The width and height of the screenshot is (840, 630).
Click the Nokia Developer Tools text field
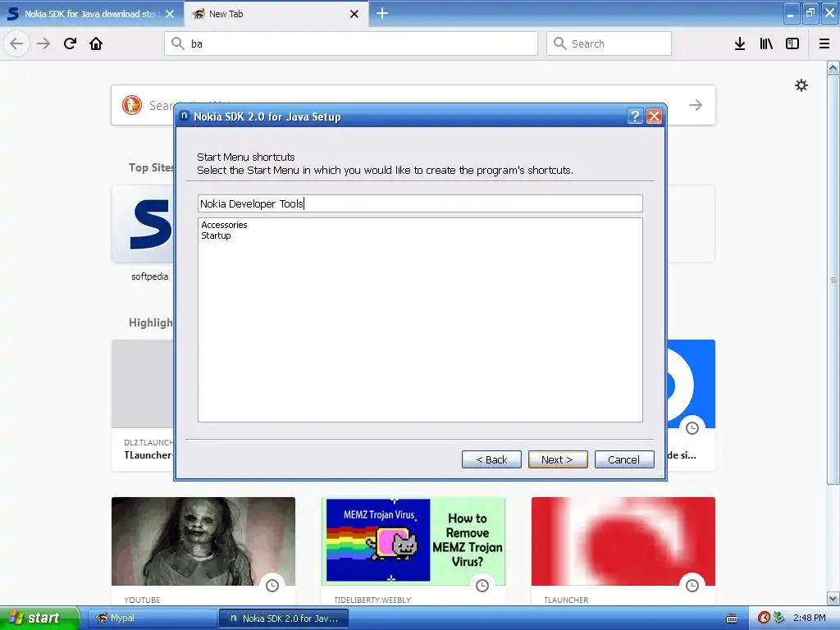[x=420, y=203]
